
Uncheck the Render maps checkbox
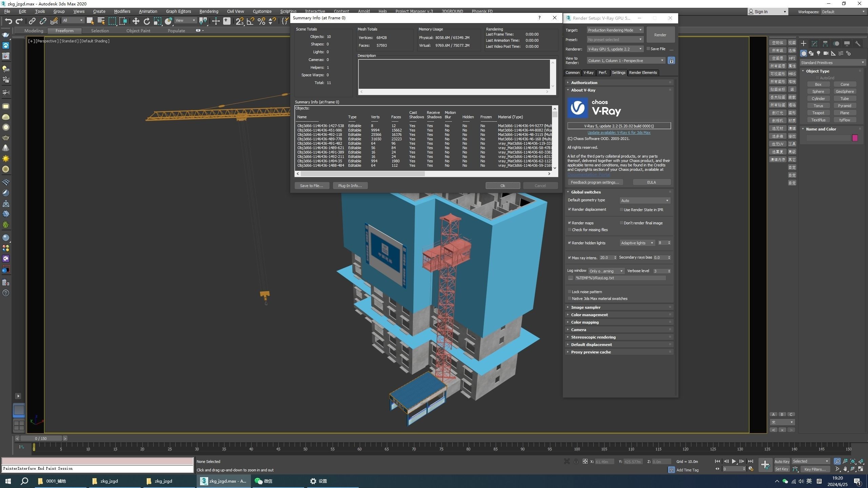(x=569, y=223)
